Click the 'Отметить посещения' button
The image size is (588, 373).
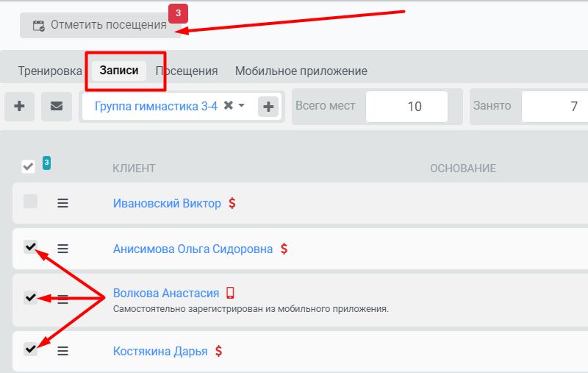pos(100,25)
